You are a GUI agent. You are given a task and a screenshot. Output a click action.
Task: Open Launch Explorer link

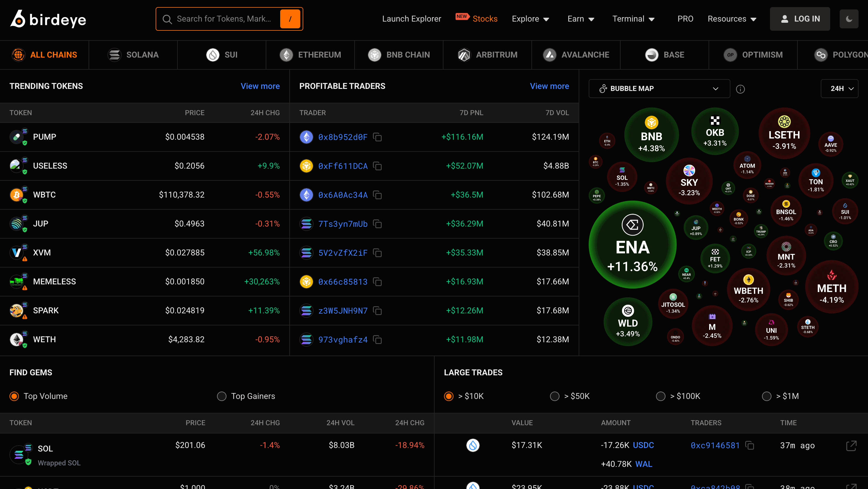(x=412, y=19)
